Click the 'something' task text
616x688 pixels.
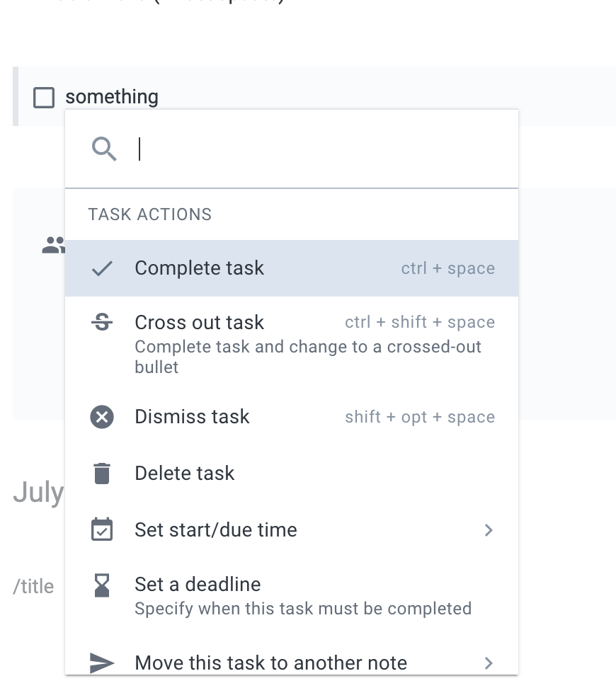(112, 97)
